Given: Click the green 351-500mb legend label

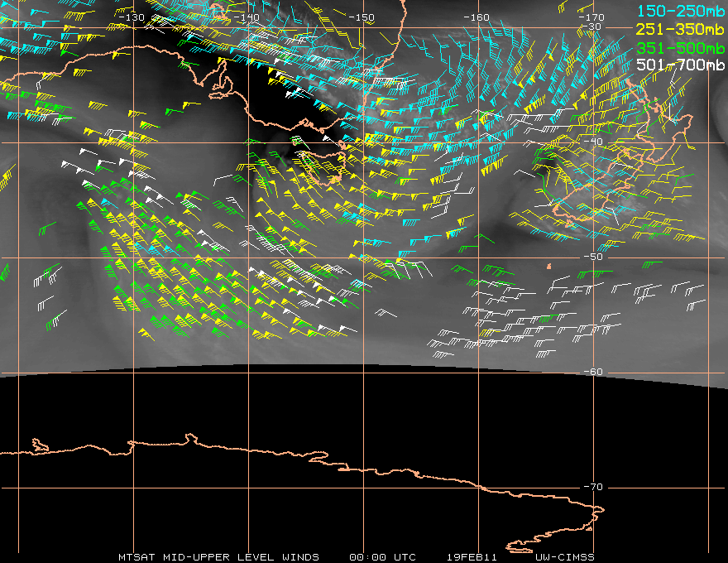Looking at the screenshot, I should [x=680, y=48].
